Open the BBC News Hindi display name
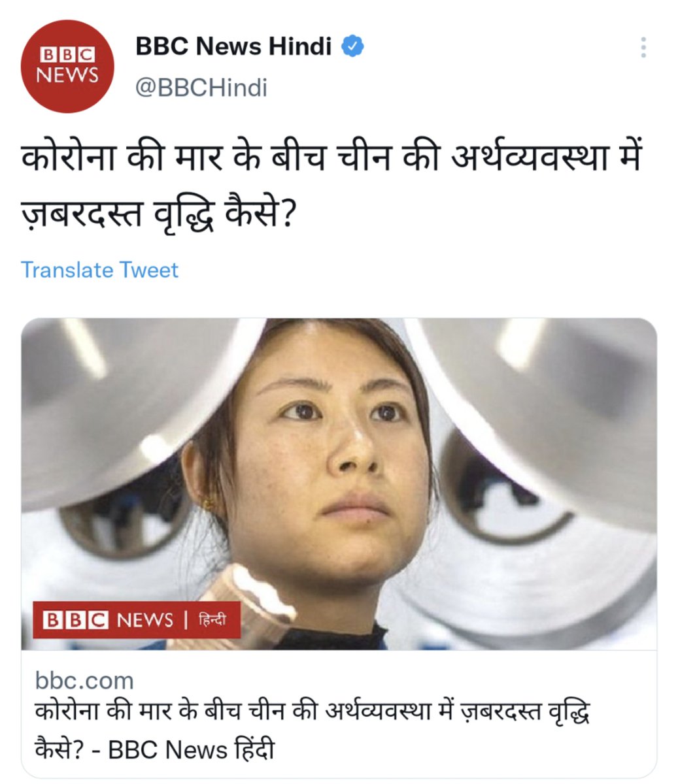This screenshot has width=678, height=784. [233, 47]
